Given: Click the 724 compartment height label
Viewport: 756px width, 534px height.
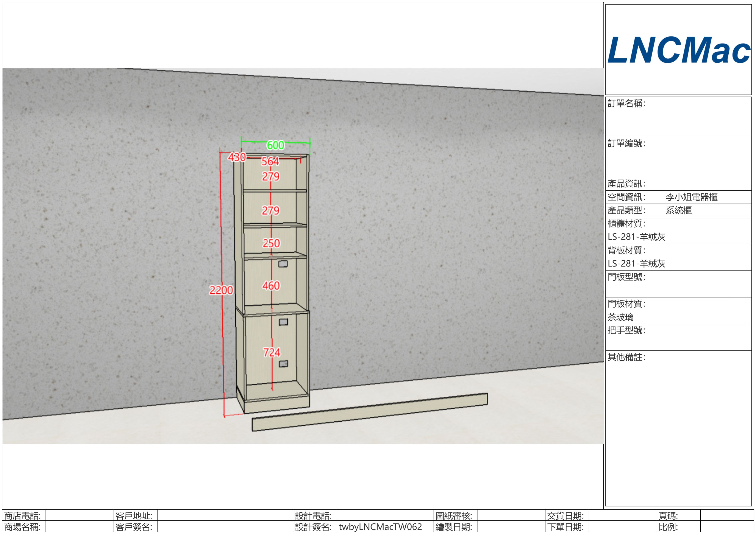Looking at the screenshot, I should [272, 352].
